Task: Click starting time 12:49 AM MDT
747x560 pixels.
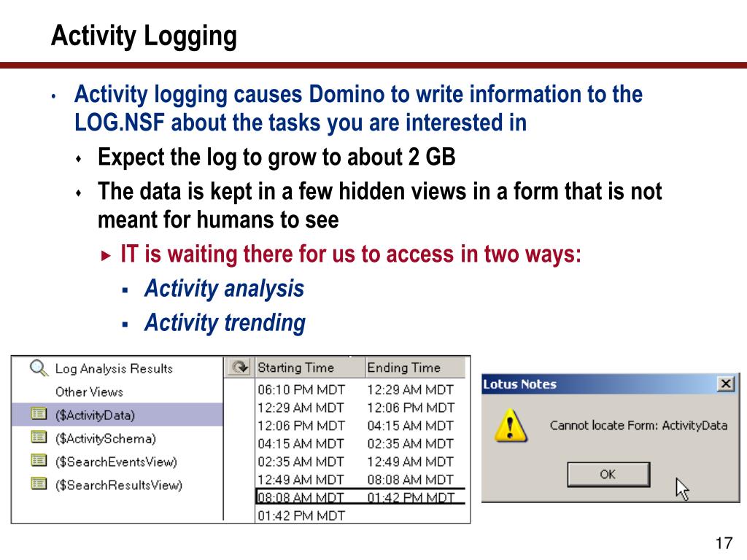Action: click(301, 480)
